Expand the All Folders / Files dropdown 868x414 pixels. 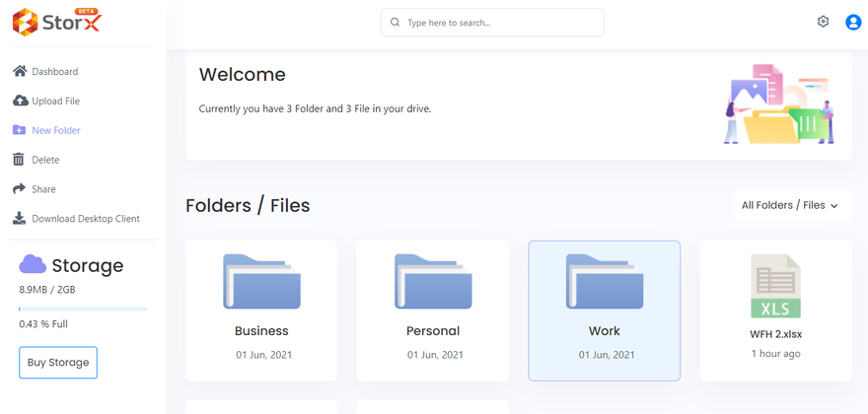[790, 205]
